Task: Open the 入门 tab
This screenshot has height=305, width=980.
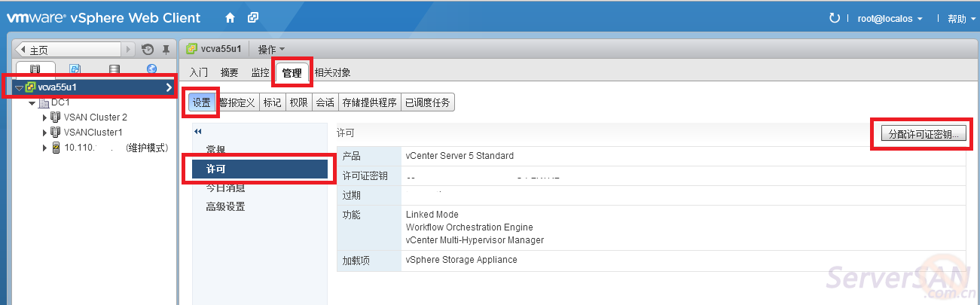Action: coord(199,73)
